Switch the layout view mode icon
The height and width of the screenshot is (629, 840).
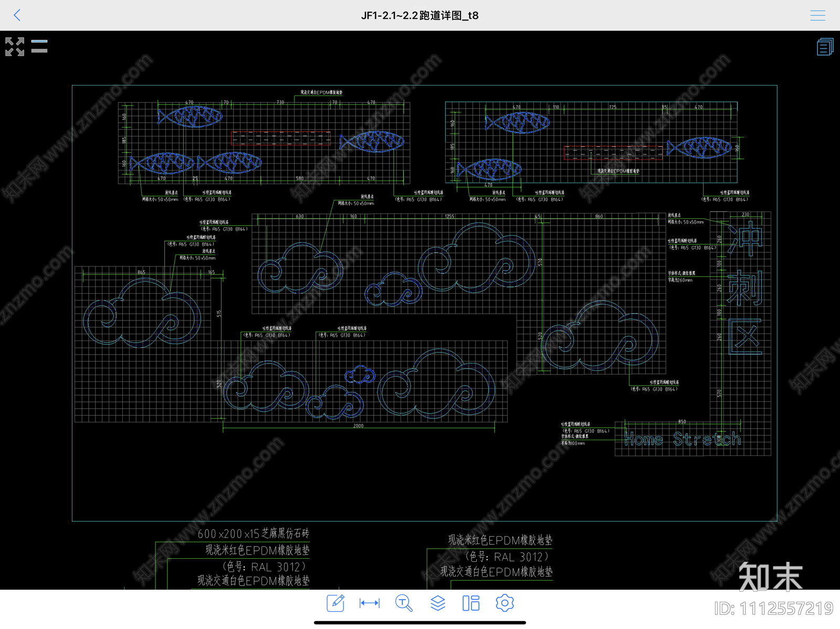(x=471, y=603)
